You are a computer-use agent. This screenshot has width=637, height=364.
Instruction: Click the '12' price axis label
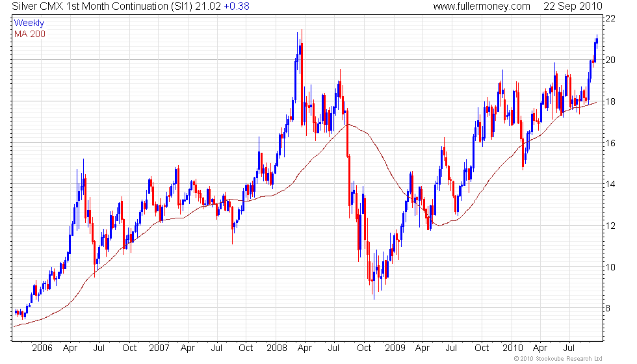610,226
